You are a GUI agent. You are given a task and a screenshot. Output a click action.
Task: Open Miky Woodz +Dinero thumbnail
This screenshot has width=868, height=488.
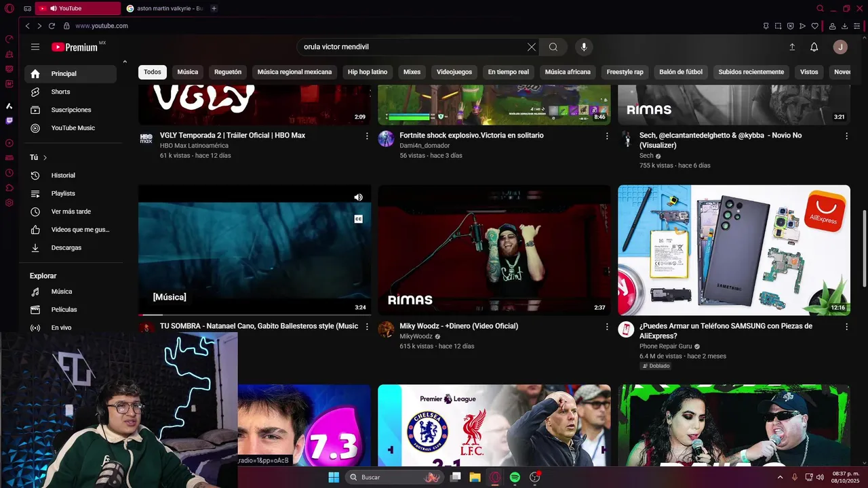(494, 250)
